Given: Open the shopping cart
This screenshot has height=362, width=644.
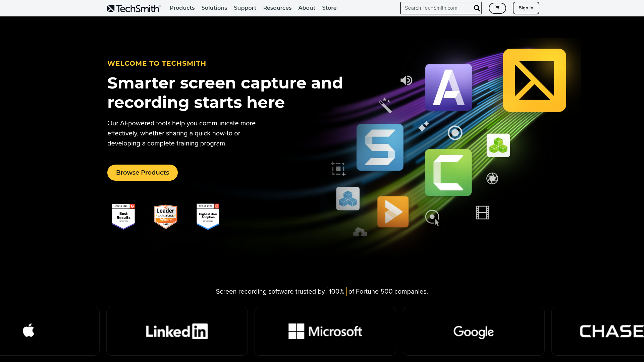Looking at the screenshot, I should [497, 8].
